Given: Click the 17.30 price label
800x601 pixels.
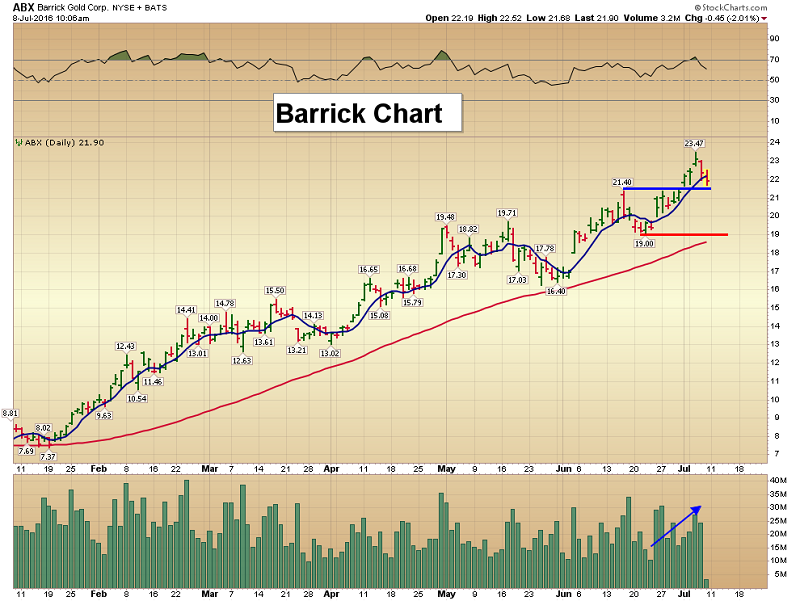Looking at the screenshot, I should pos(457,275).
